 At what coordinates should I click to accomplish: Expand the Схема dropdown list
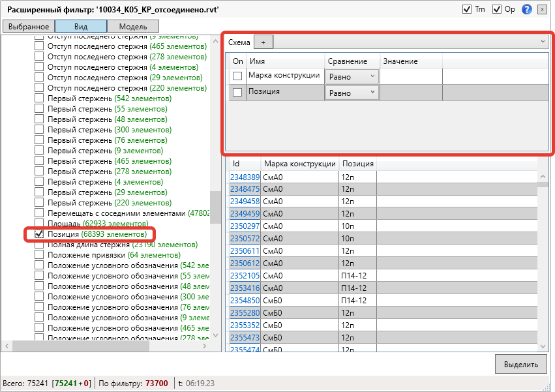tap(543, 42)
